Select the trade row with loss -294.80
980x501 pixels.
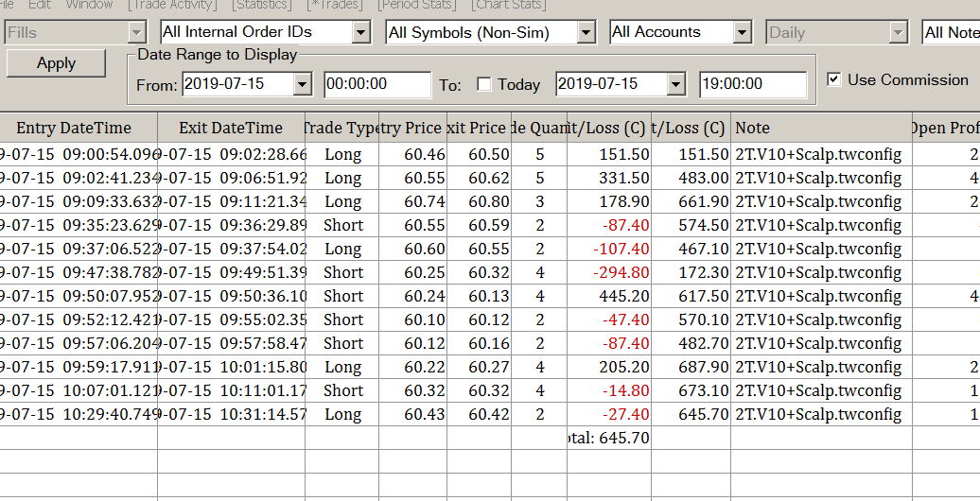pos(473,272)
